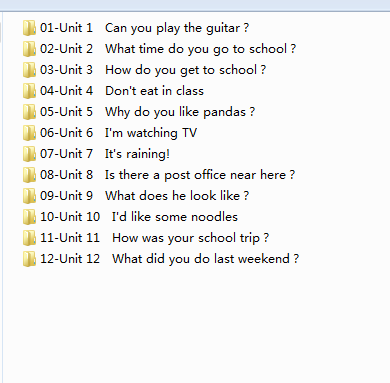Select the 03-Unit 3 folder icon
The image size is (390, 383).
pyautogui.click(x=29, y=70)
